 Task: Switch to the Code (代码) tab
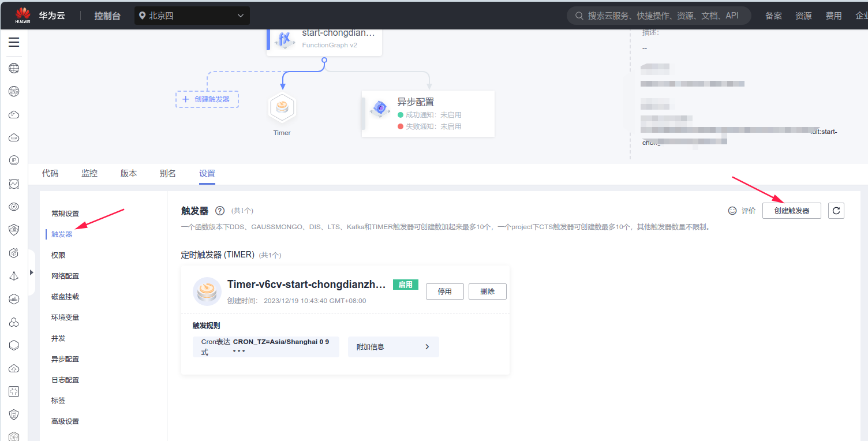[x=50, y=173]
